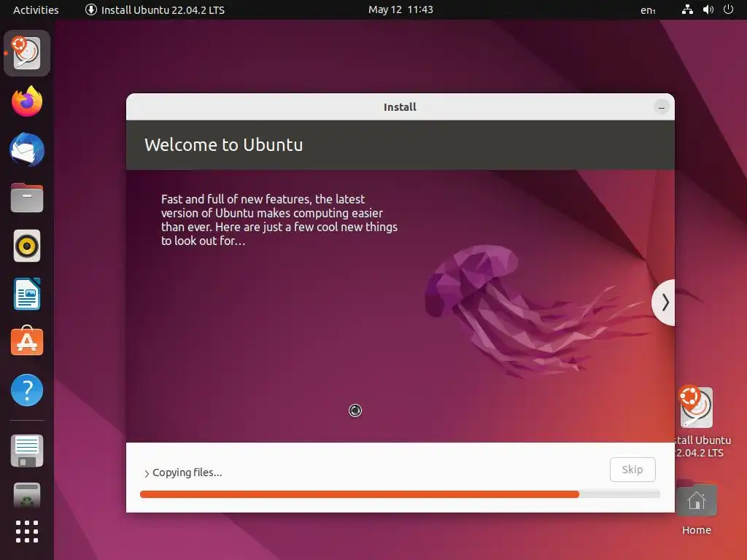Show Applications grid button
Screen dimensions: 747x560
tap(27, 532)
